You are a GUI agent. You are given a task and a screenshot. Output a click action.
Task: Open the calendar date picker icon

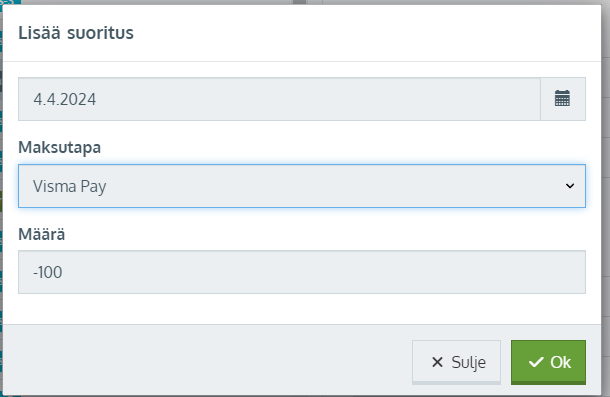tap(563, 99)
